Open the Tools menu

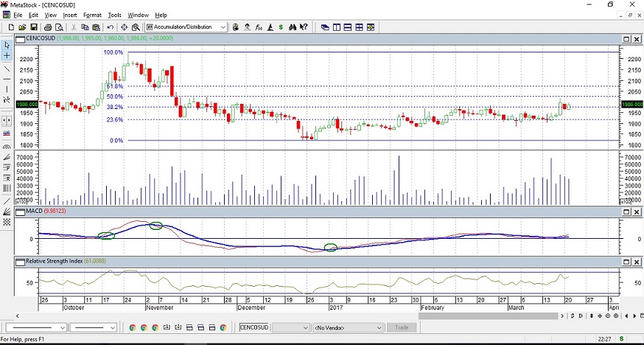coord(115,15)
